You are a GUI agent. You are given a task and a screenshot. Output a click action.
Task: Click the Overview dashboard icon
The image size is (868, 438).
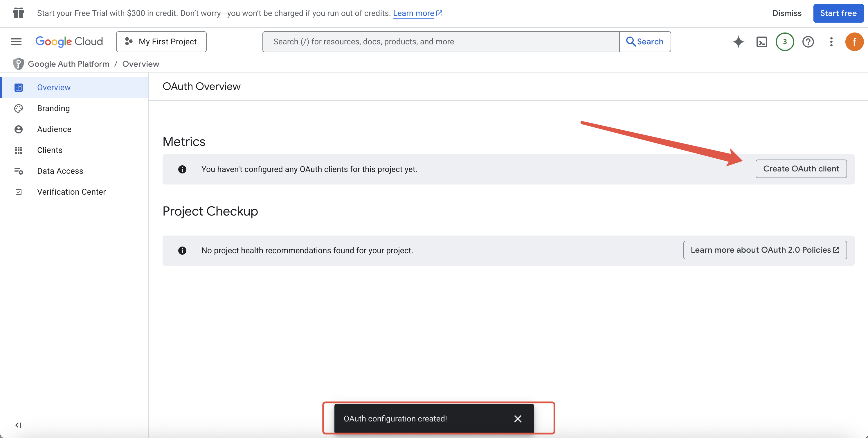pos(19,88)
